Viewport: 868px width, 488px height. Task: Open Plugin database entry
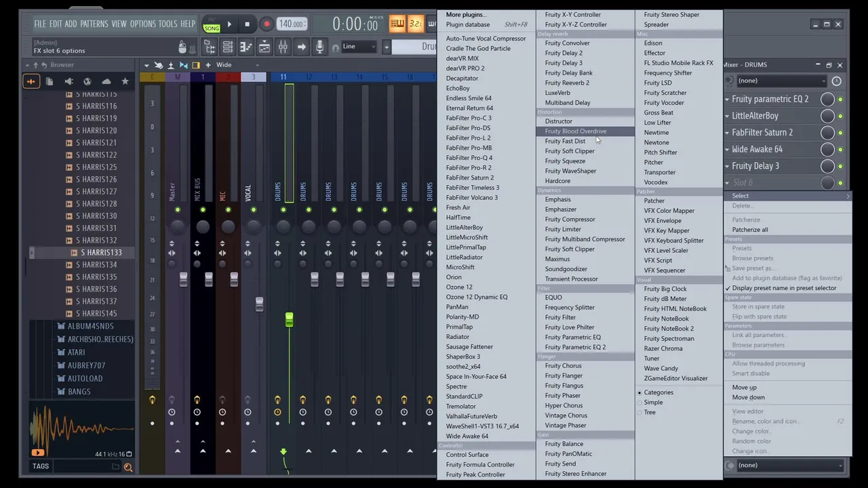(468, 24)
